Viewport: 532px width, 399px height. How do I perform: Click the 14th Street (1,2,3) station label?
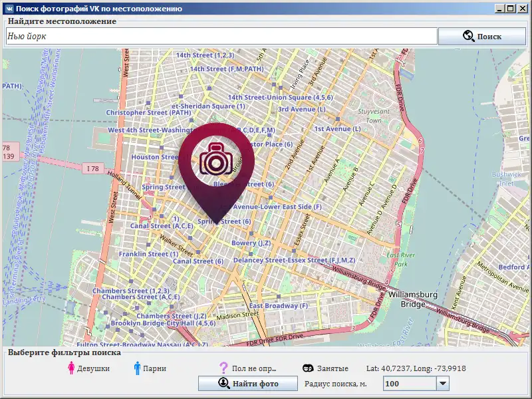(205, 55)
